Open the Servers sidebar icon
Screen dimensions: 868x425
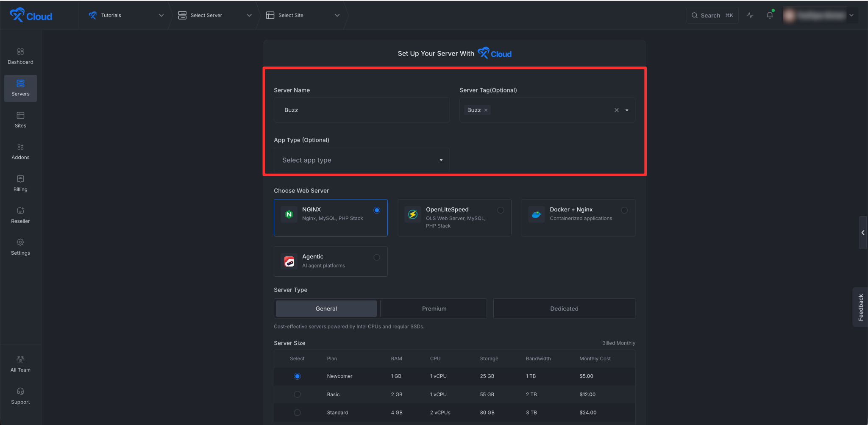(20, 83)
